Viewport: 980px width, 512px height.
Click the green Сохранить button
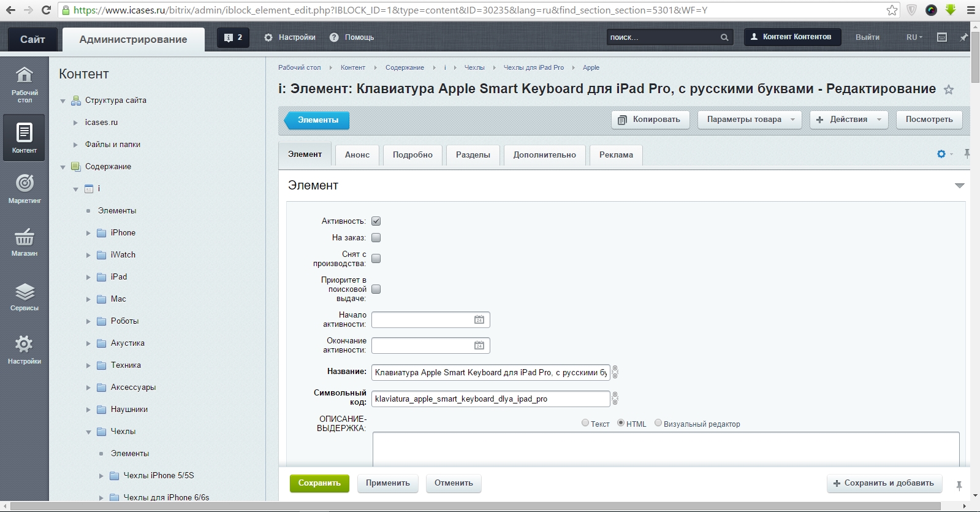click(319, 483)
